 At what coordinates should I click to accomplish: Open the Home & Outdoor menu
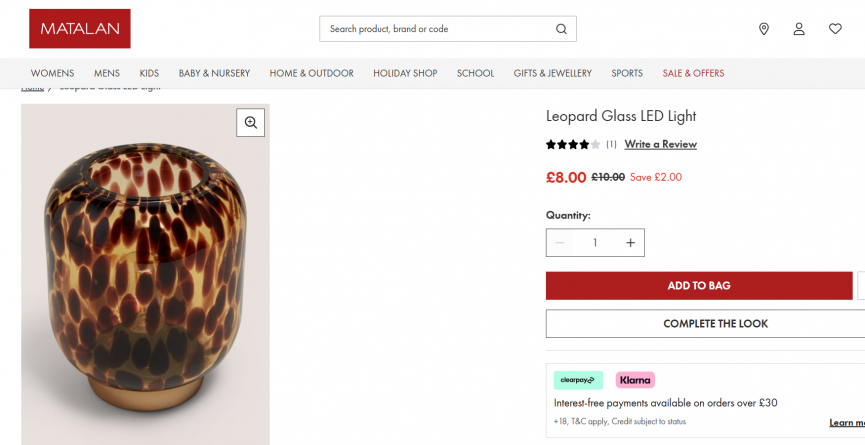point(311,73)
